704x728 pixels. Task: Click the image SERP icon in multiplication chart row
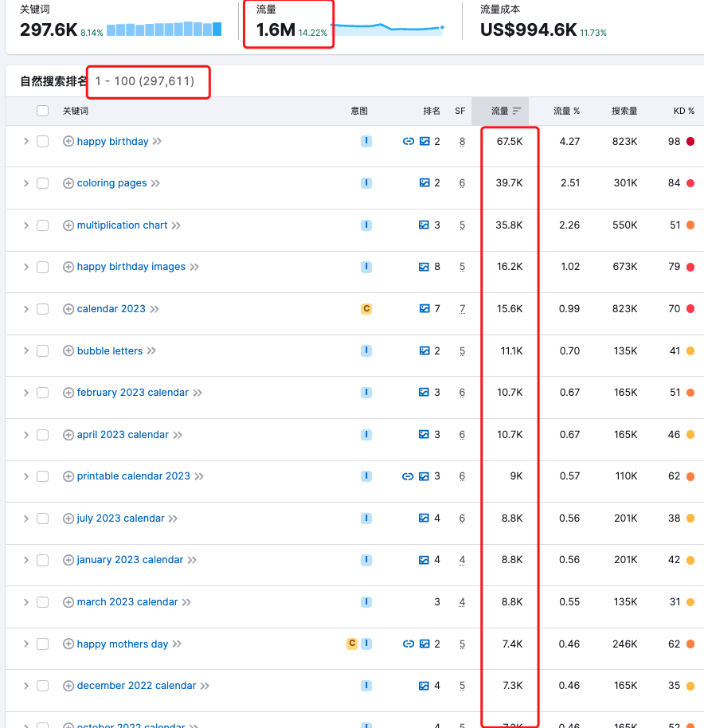(424, 225)
